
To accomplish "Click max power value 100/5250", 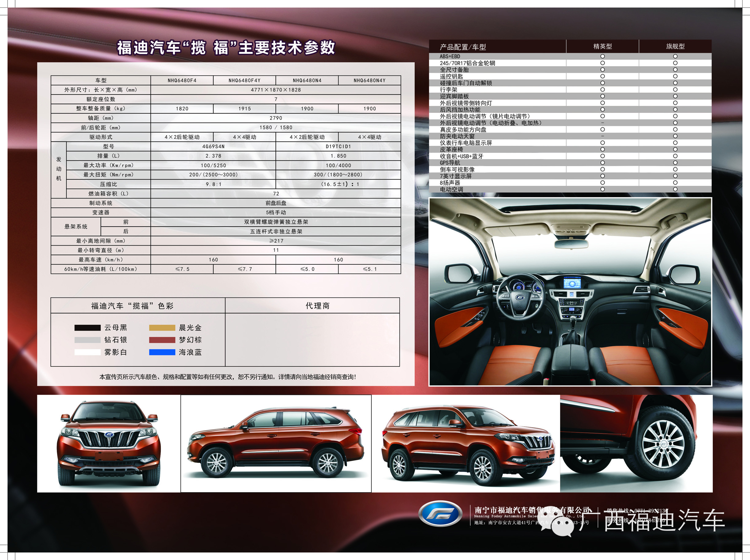I will pyautogui.click(x=213, y=165).
